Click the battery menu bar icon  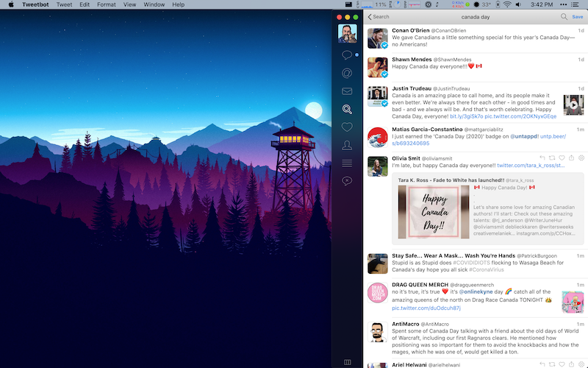click(x=498, y=4)
